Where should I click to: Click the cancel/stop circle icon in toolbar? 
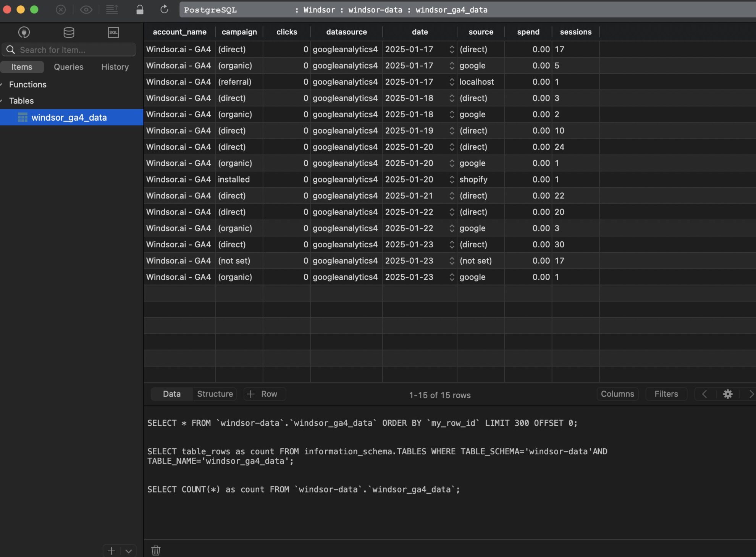click(61, 10)
